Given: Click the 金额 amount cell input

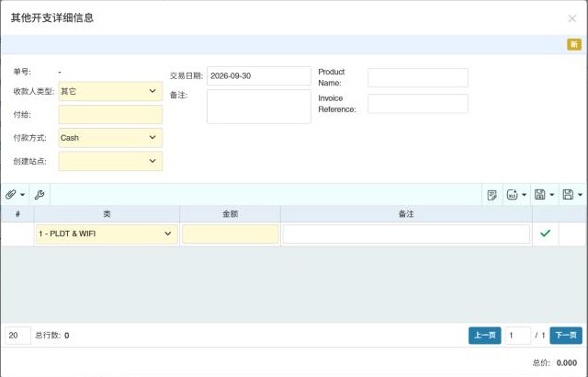Looking at the screenshot, I should pos(231,234).
